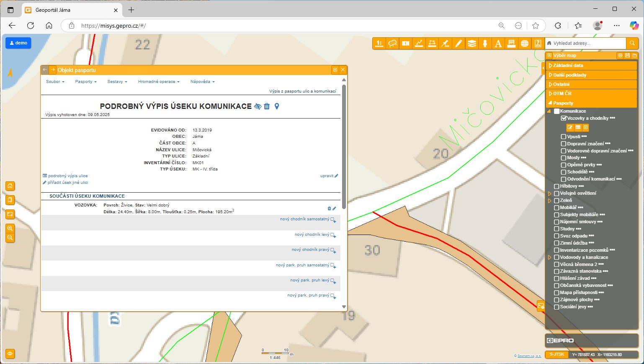This screenshot has width=644, height=364.
Task: Check the Mosty layer
Action: tap(564, 158)
